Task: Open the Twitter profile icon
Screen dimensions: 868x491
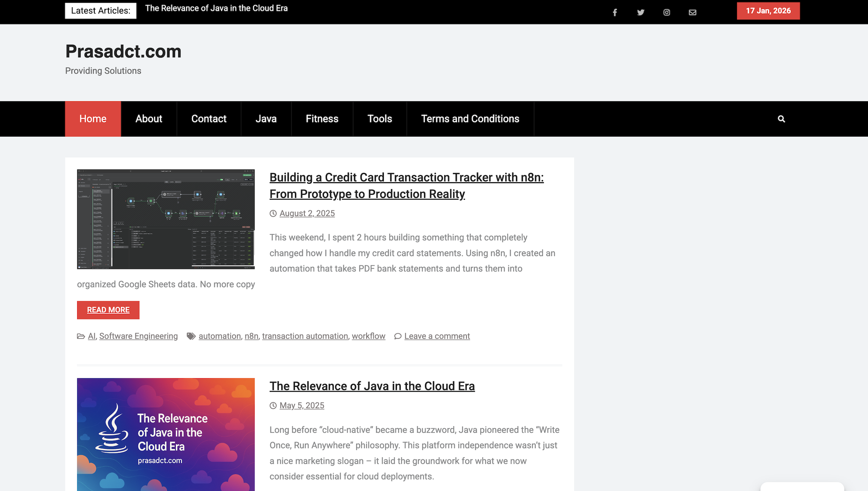Action: (x=641, y=12)
